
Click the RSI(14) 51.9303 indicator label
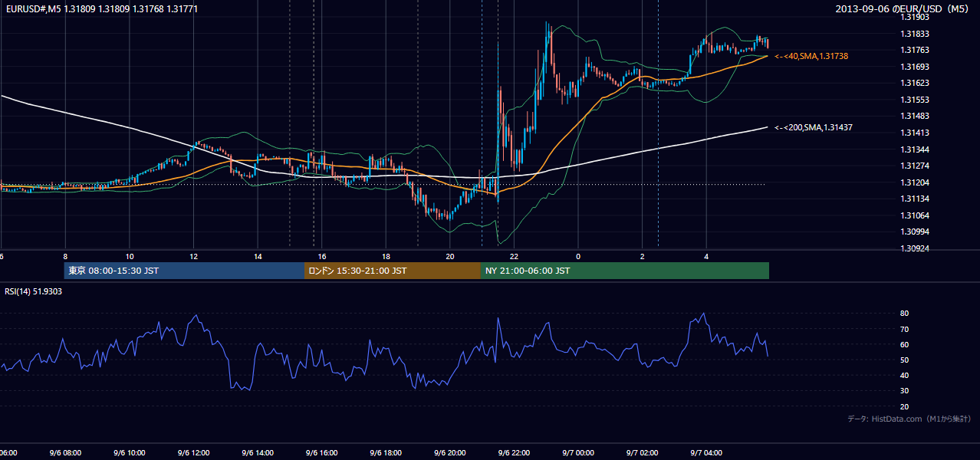click(x=33, y=291)
